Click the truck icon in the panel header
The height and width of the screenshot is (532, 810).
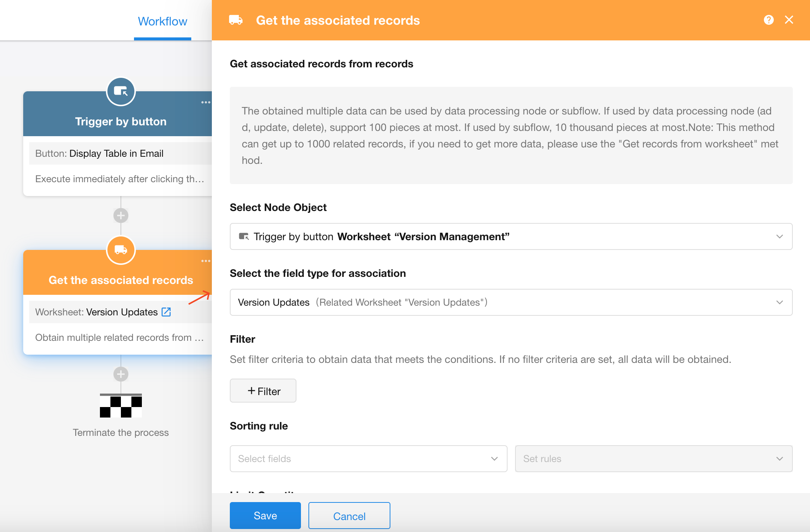coord(236,20)
